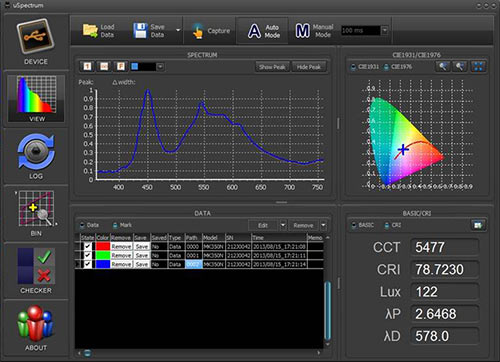Open the CHECKER panel
The image size is (500, 362).
click(x=36, y=270)
